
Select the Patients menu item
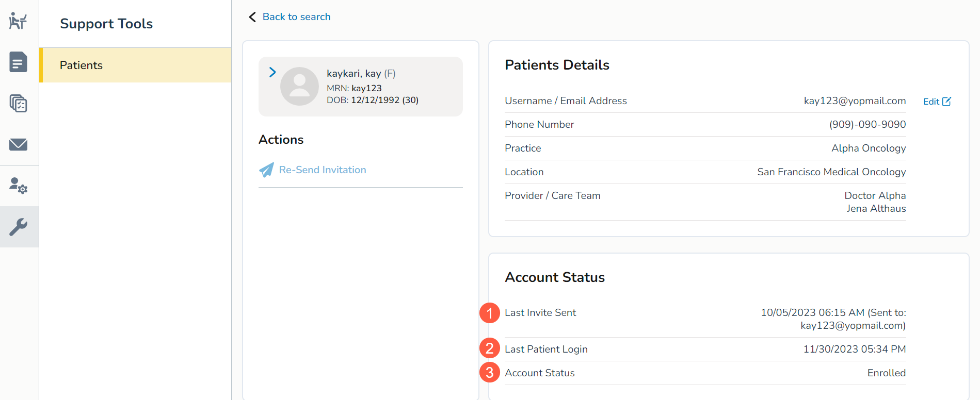click(81, 65)
